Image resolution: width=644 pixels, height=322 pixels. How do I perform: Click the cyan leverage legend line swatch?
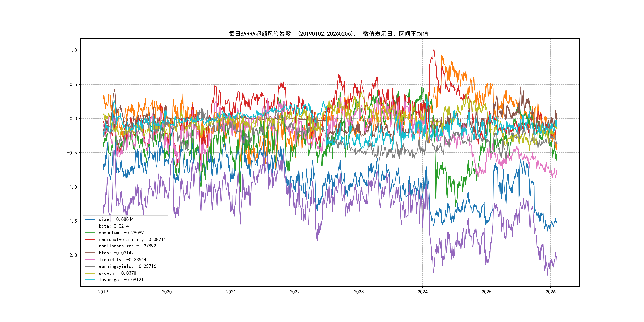pos(90,280)
